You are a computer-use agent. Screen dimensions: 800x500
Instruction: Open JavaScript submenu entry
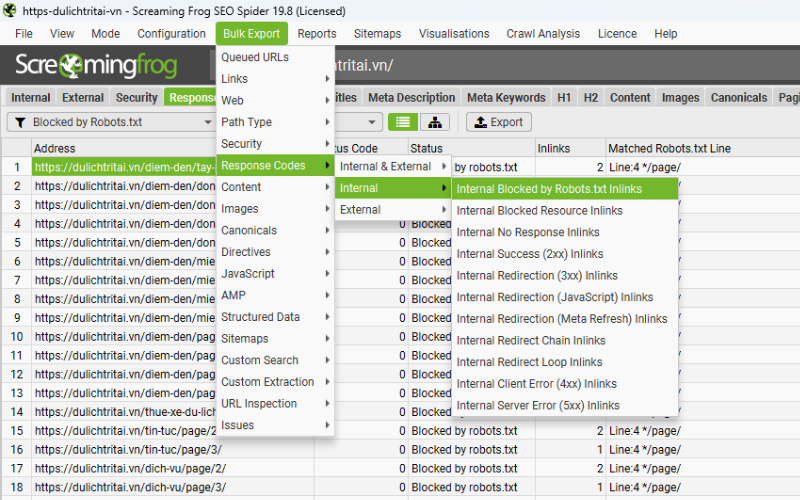(276, 274)
